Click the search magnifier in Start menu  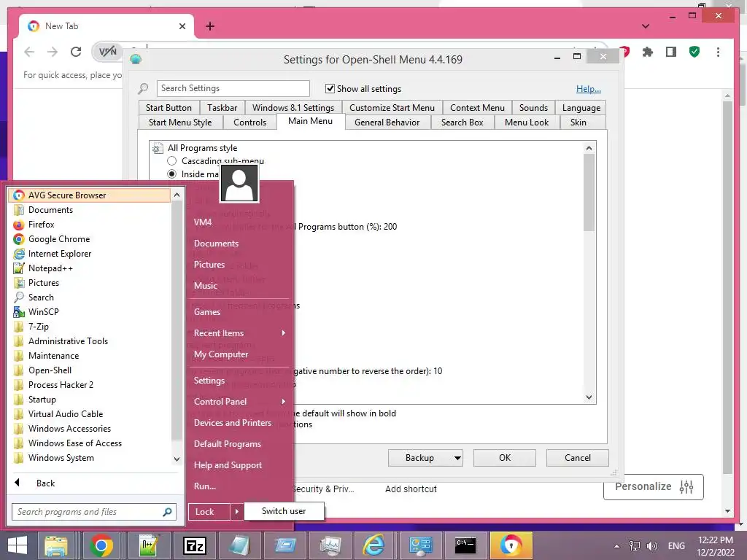coord(167,512)
